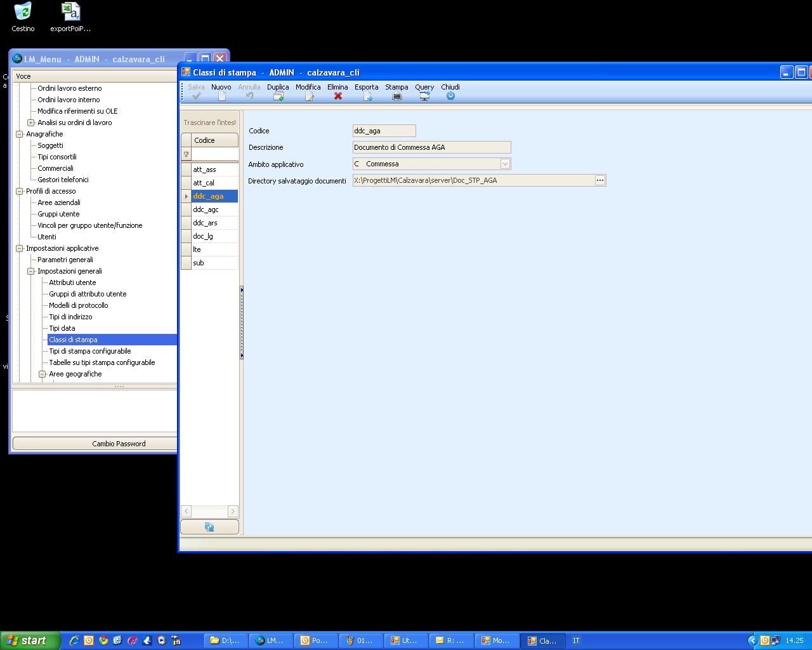Viewport: 812px width, 650px height.
Task: Open the Ambito applicativo dropdown
Action: coord(505,164)
